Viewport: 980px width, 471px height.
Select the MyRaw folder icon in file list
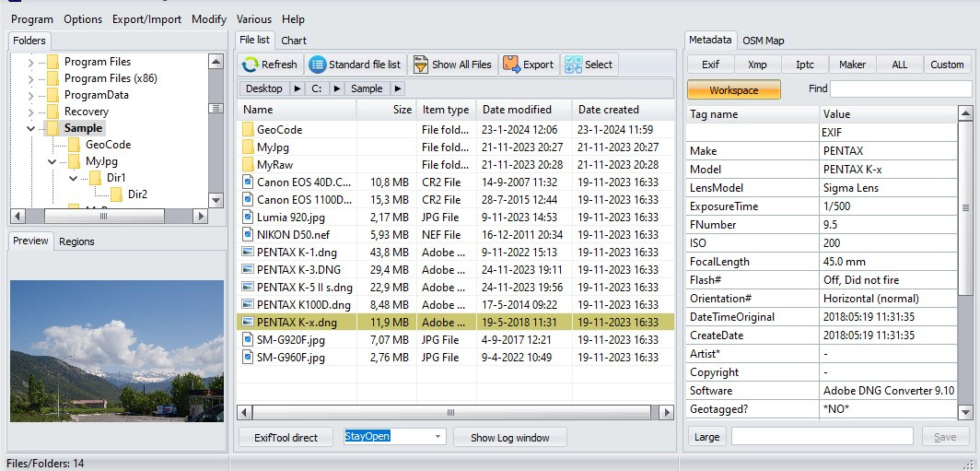pyautogui.click(x=247, y=165)
